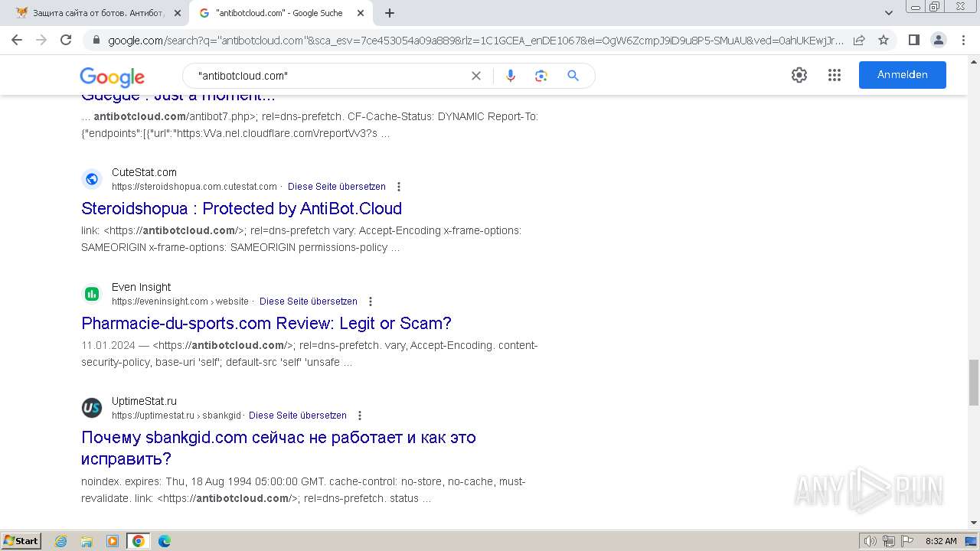Search by image with Google Lens
Screen dimensions: 980x551
pos(541,76)
